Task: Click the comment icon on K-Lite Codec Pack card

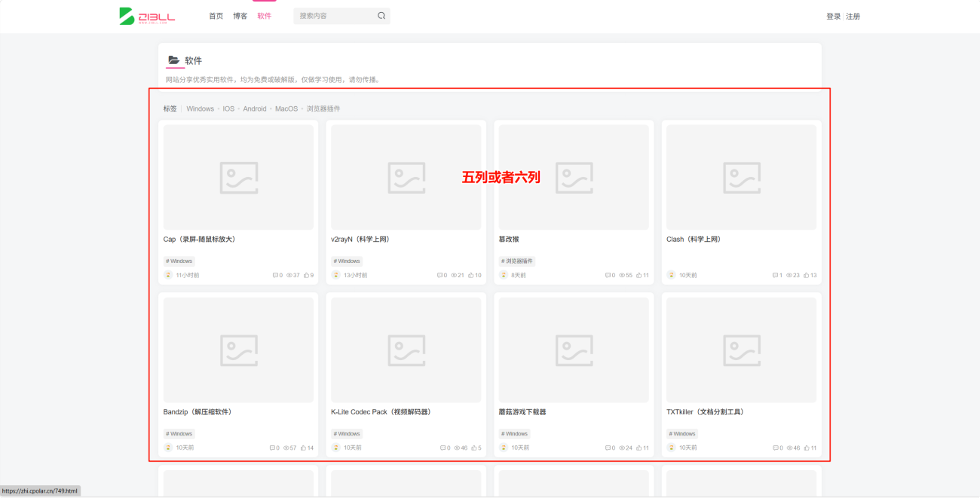Action: tap(443, 448)
